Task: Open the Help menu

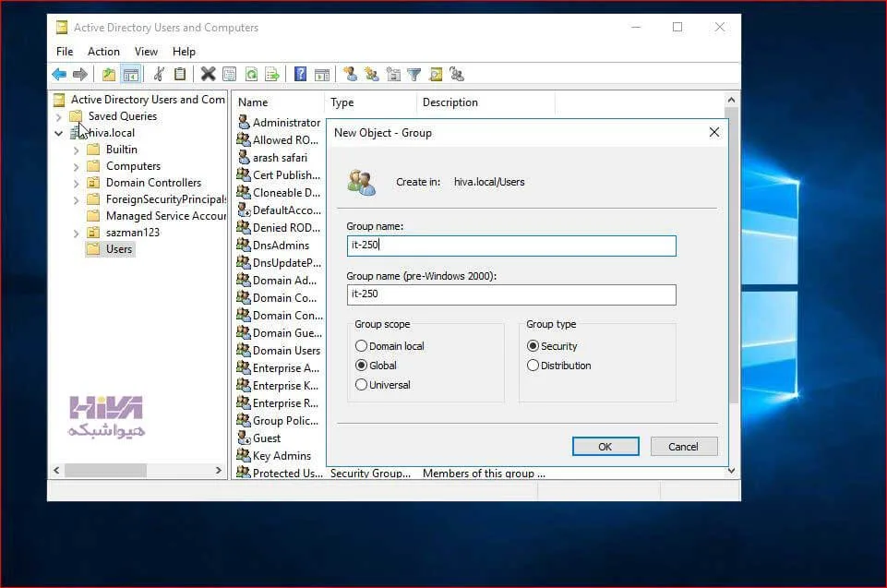Action: tap(184, 52)
